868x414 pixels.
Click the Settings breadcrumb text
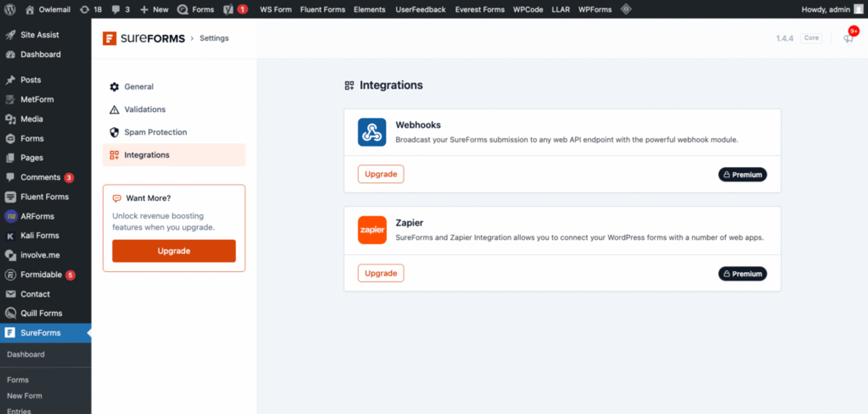(x=214, y=38)
